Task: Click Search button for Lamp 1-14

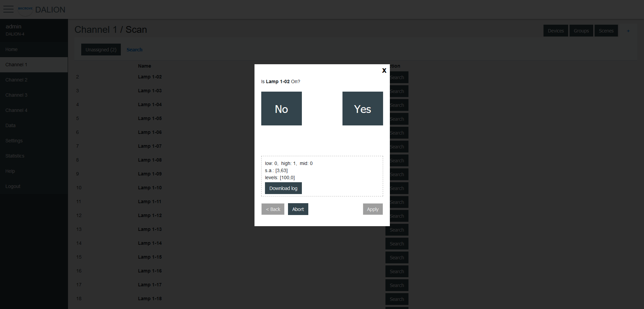Action: [397, 244]
